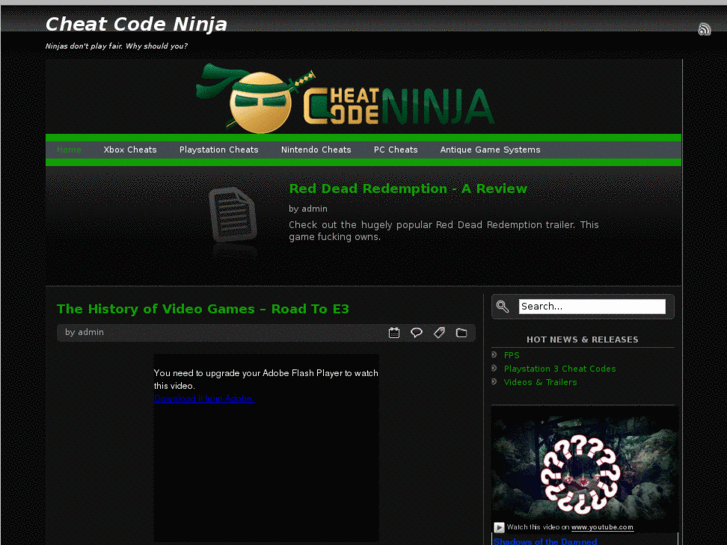Click the Shadows of the Damned video thumbnail
The height and width of the screenshot is (545, 727).
585,468
